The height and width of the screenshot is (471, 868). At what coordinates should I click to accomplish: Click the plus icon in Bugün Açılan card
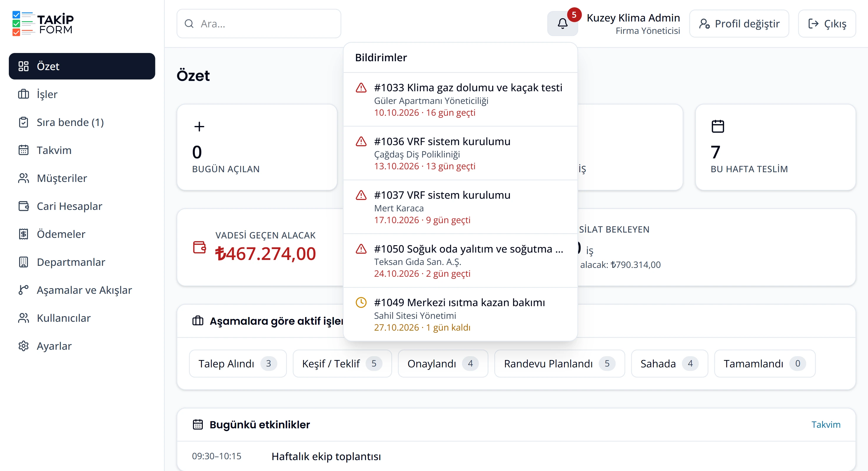199,126
